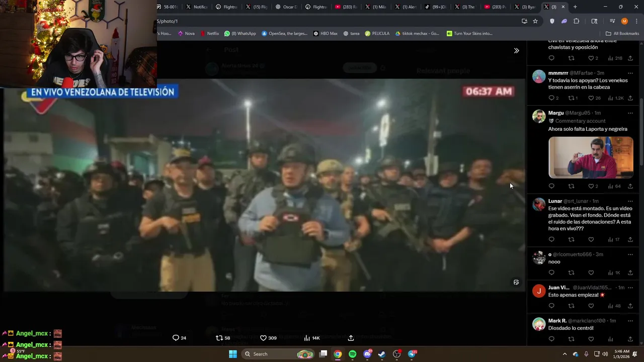Open the Netflix bookmark
Image resolution: width=644 pixels, height=362 pixels.
click(209, 34)
